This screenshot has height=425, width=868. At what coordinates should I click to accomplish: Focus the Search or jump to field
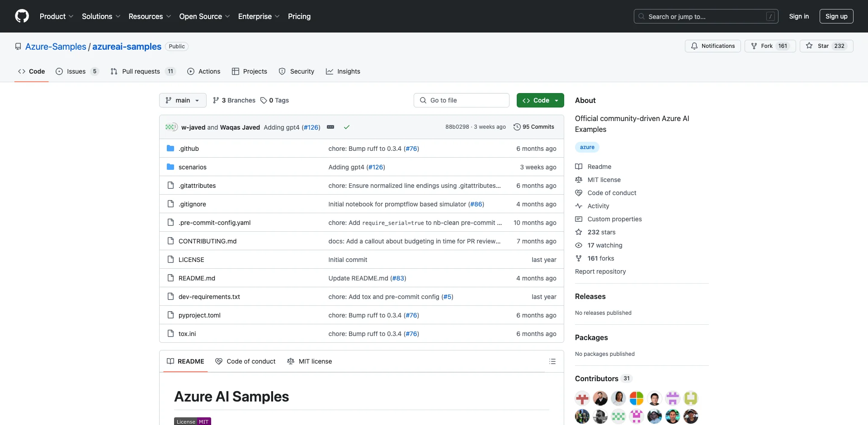pyautogui.click(x=706, y=16)
